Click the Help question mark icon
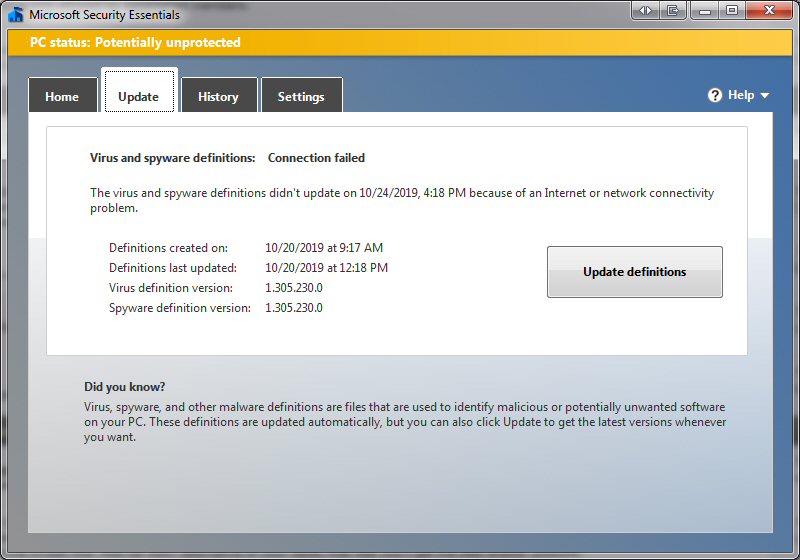This screenshot has height=560, width=800. 715,95
